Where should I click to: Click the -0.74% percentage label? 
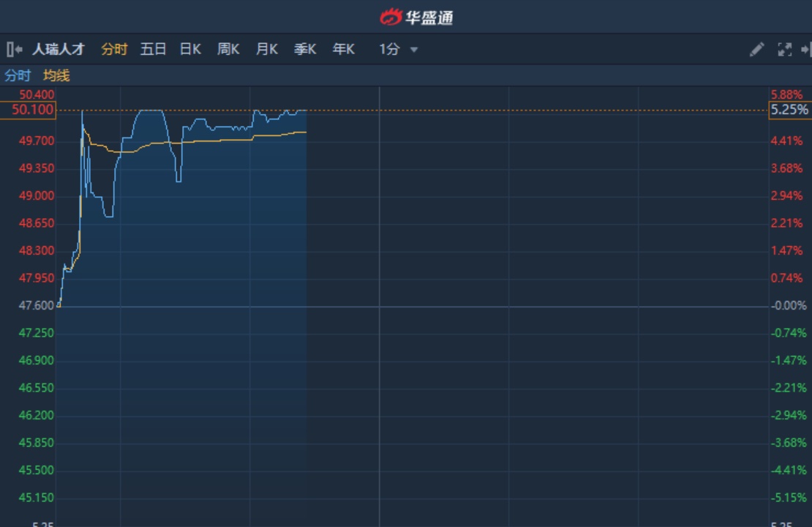coord(789,333)
